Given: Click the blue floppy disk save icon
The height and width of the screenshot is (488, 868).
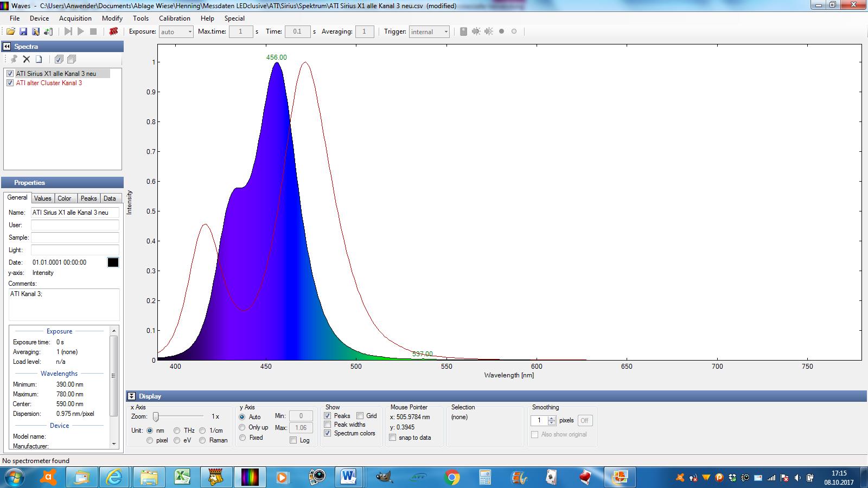Looking at the screenshot, I should tap(23, 31).
